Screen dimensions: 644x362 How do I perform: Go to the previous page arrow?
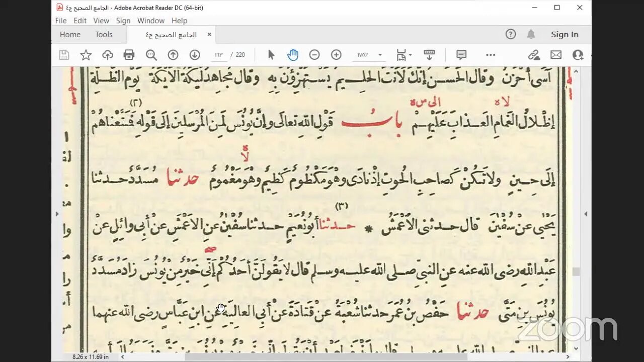173,55
